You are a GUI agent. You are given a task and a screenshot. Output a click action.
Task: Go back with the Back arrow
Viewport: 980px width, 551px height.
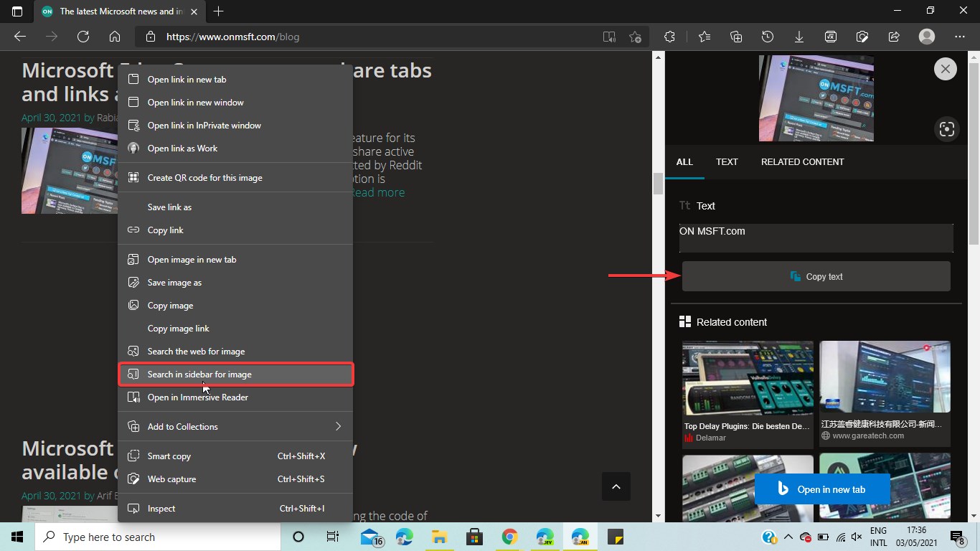20,37
